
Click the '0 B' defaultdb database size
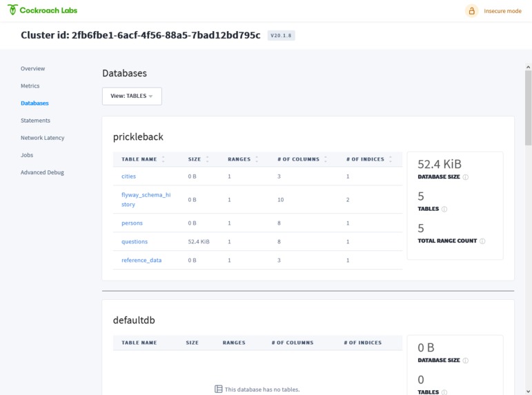426,347
